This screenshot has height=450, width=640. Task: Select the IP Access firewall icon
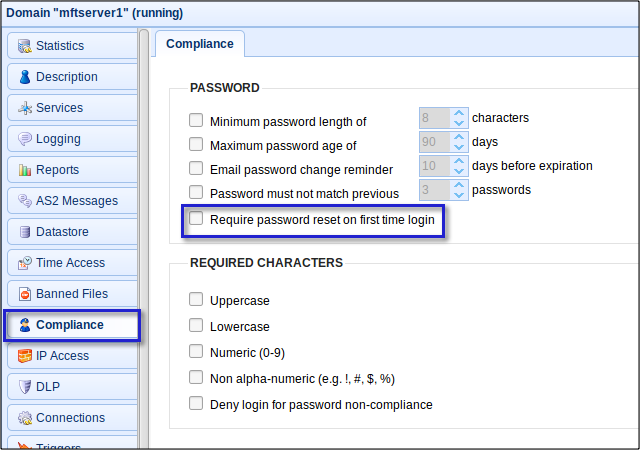24,356
